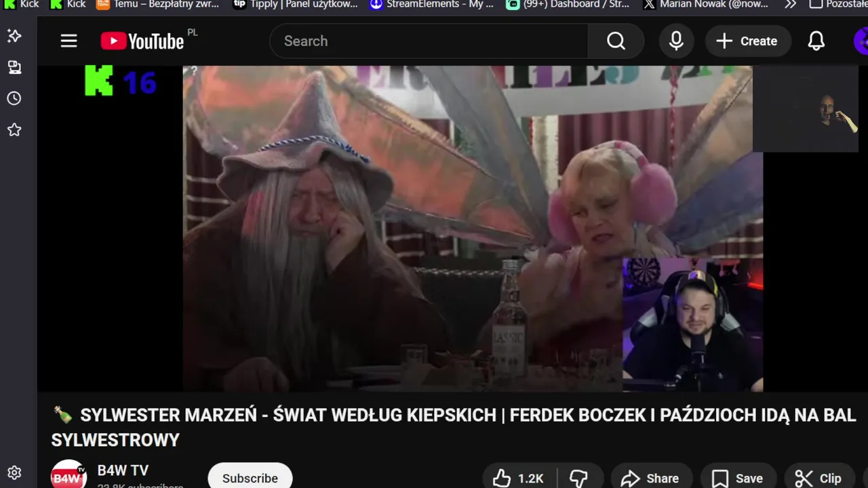The width and height of the screenshot is (868, 488).
Task: Open the B4W TV channel avatar
Action: click(68, 476)
